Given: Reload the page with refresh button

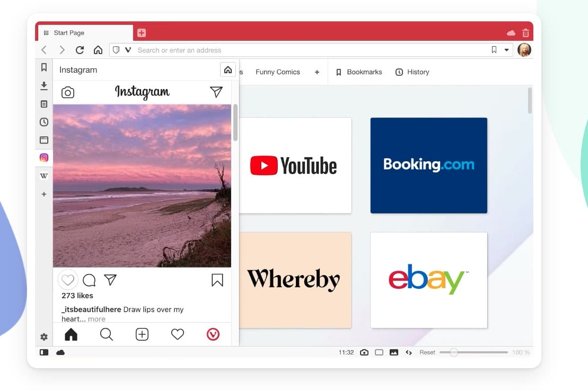Looking at the screenshot, I should pyautogui.click(x=80, y=50).
